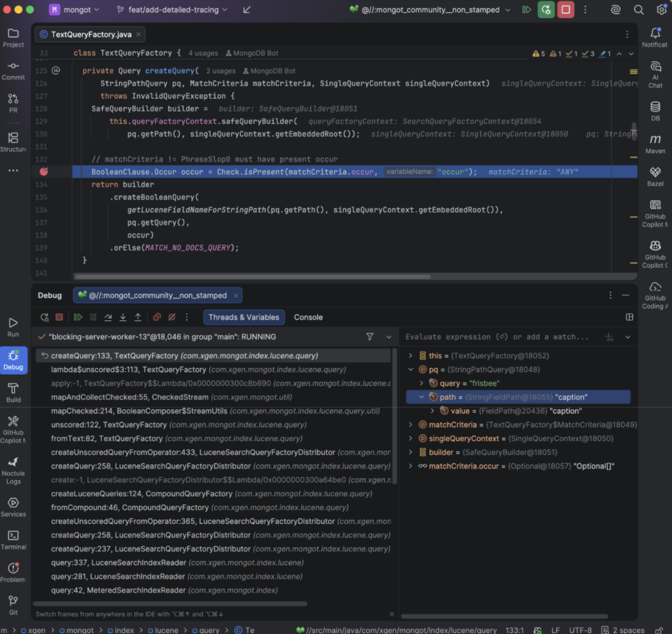Open the Problems tool window
Viewport: 672px width, 634px height.
pyautogui.click(x=13, y=572)
